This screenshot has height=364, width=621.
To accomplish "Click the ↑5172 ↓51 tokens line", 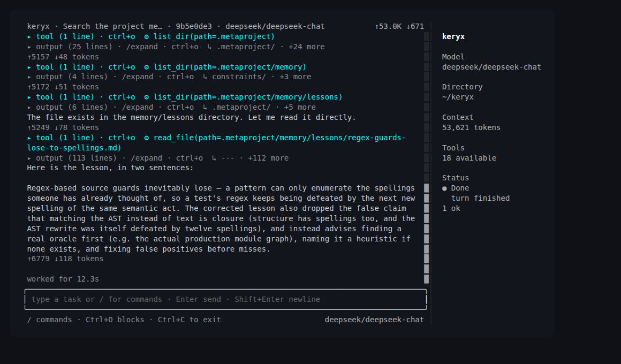I will coord(63,87).
